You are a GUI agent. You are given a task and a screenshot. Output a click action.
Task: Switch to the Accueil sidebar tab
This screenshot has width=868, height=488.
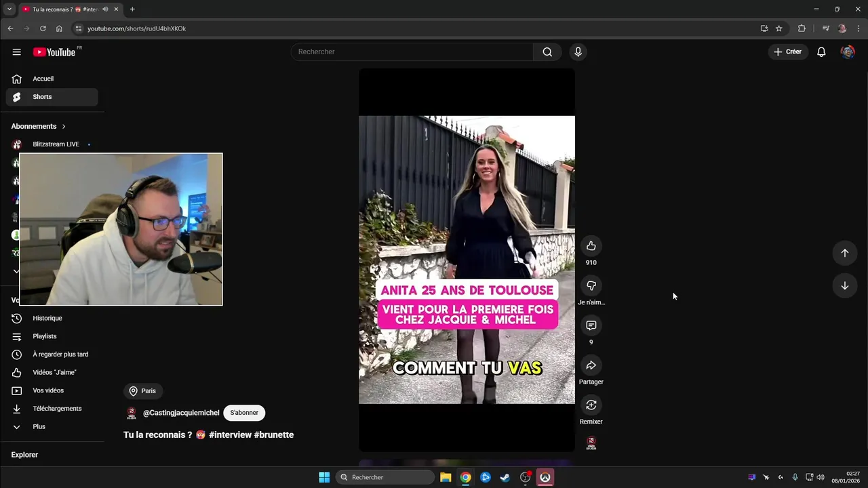tap(52, 79)
